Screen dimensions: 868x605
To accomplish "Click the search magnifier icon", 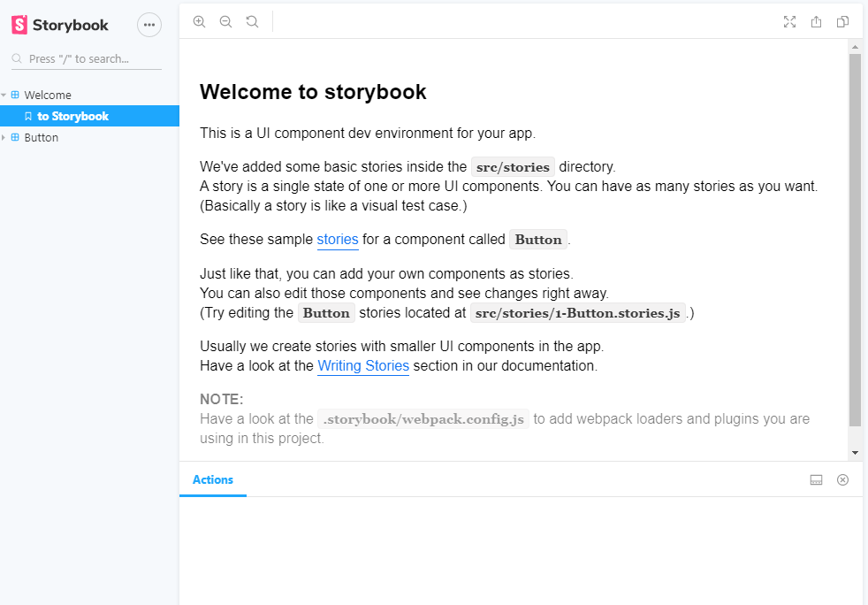I will pos(17,58).
